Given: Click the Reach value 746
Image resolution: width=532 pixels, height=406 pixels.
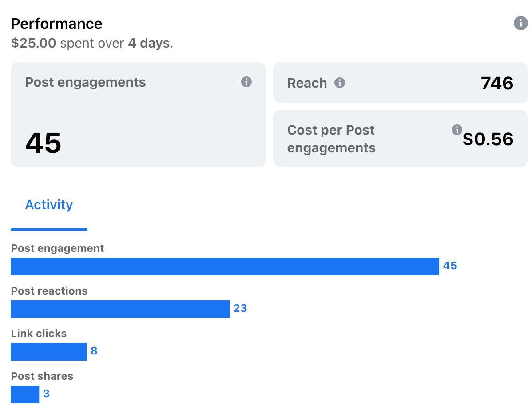Looking at the screenshot, I should coord(497,83).
